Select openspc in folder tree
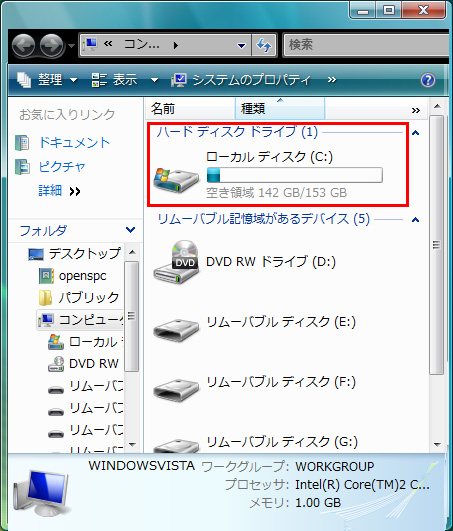 [82, 276]
